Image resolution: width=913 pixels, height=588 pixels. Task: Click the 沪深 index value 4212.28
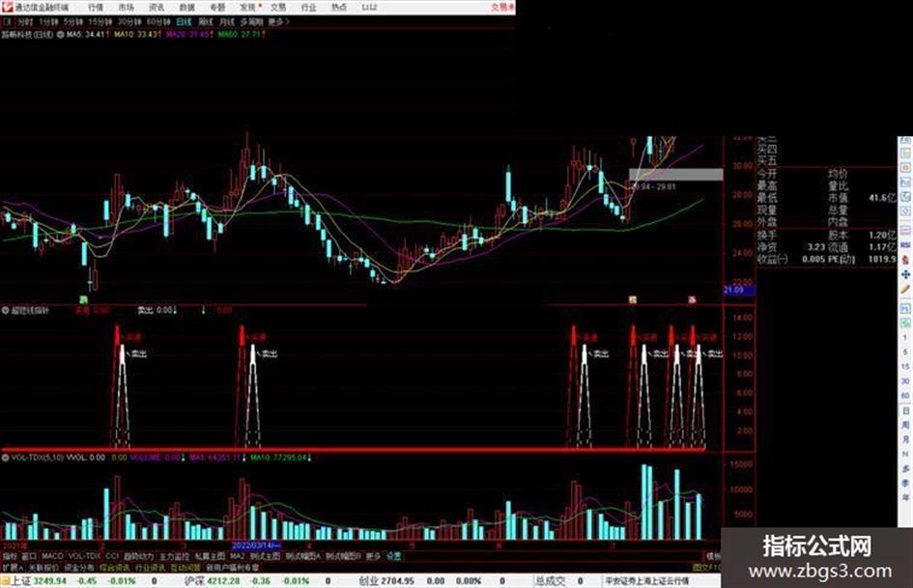224,581
